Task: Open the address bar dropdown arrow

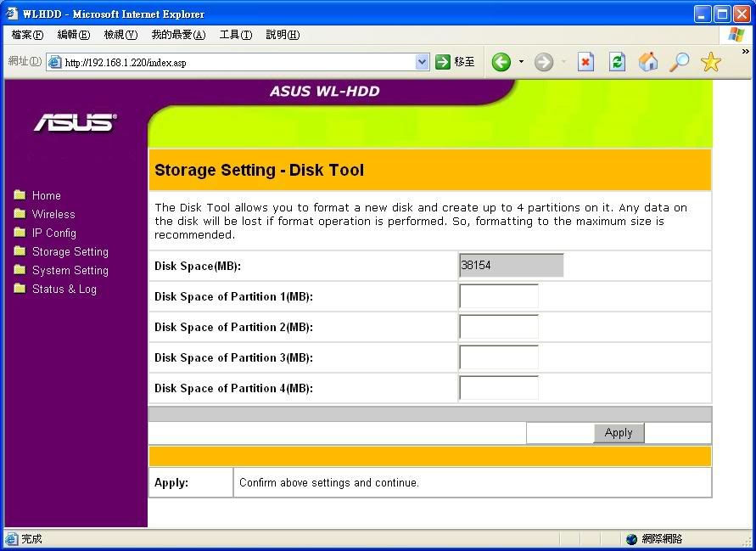Action: (x=422, y=62)
